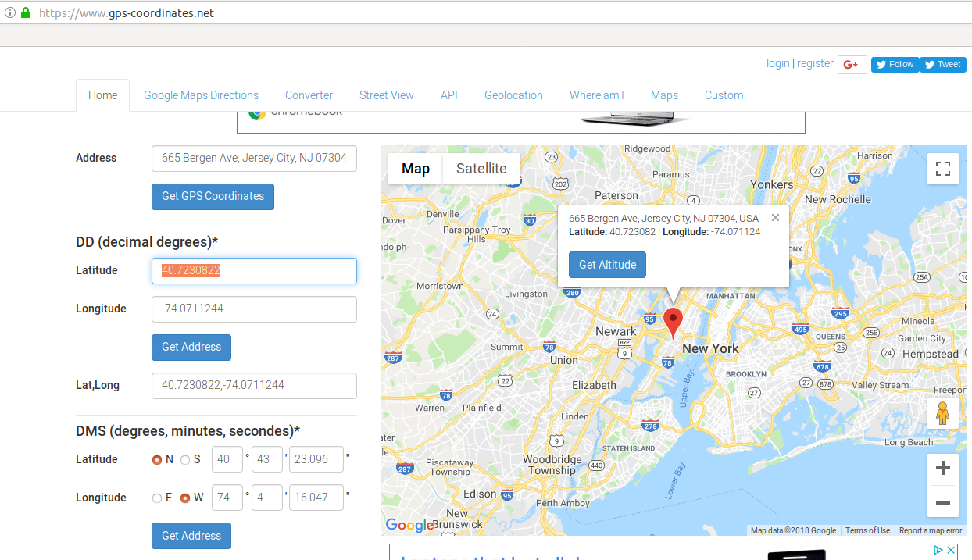Click Get GPS Coordinates button

coord(213,197)
